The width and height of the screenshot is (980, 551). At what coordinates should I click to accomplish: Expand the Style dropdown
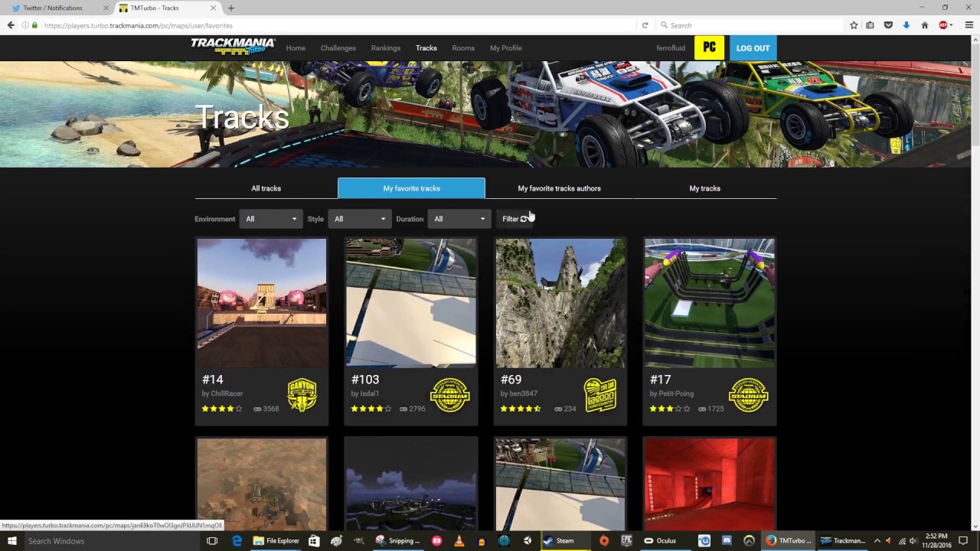360,219
